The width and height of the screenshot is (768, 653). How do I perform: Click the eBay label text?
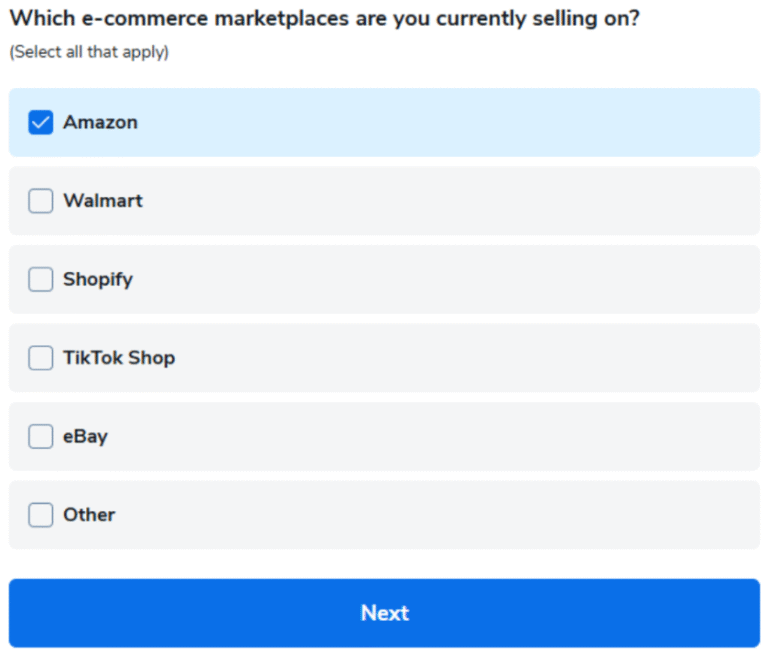(85, 436)
